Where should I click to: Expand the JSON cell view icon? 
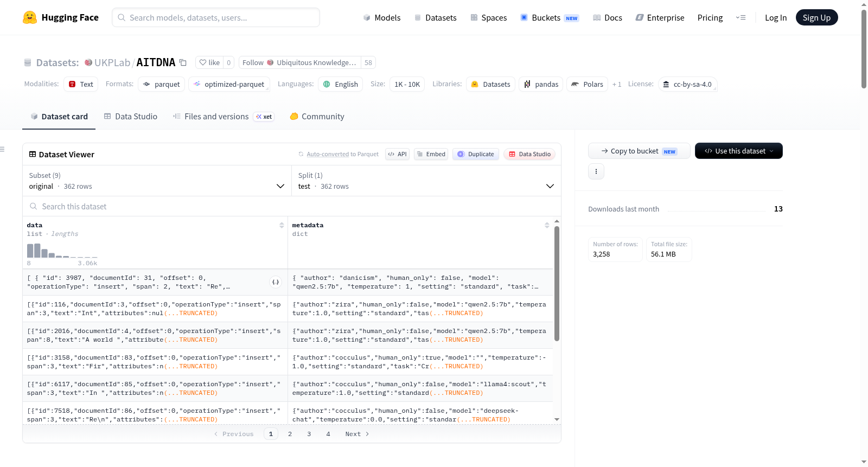pyautogui.click(x=276, y=282)
